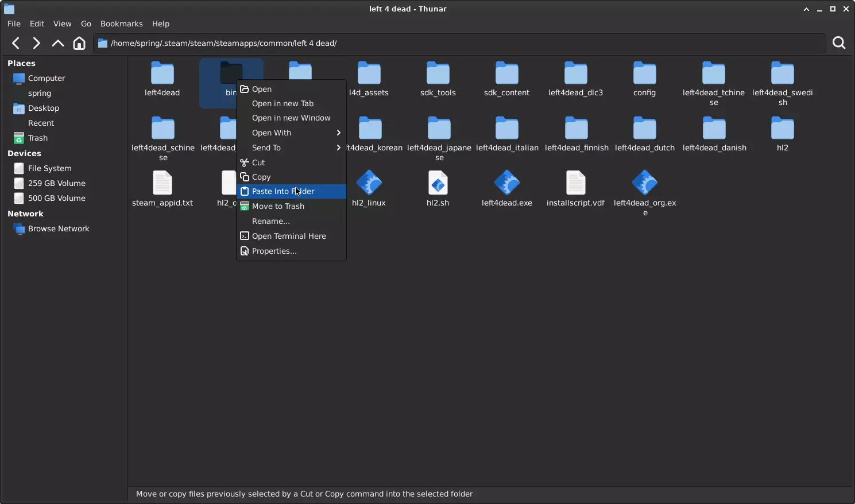
Task: Open the Bookmarks menu
Action: click(121, 24)
